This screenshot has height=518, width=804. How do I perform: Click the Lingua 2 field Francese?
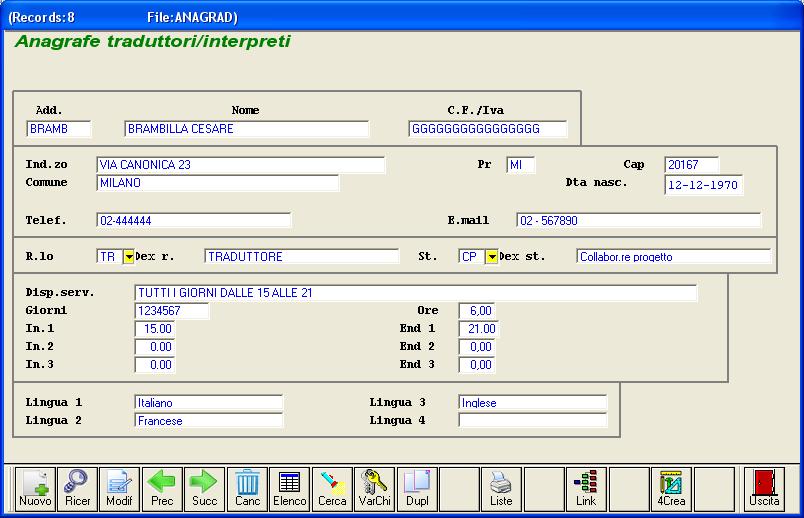click(209, 421)
